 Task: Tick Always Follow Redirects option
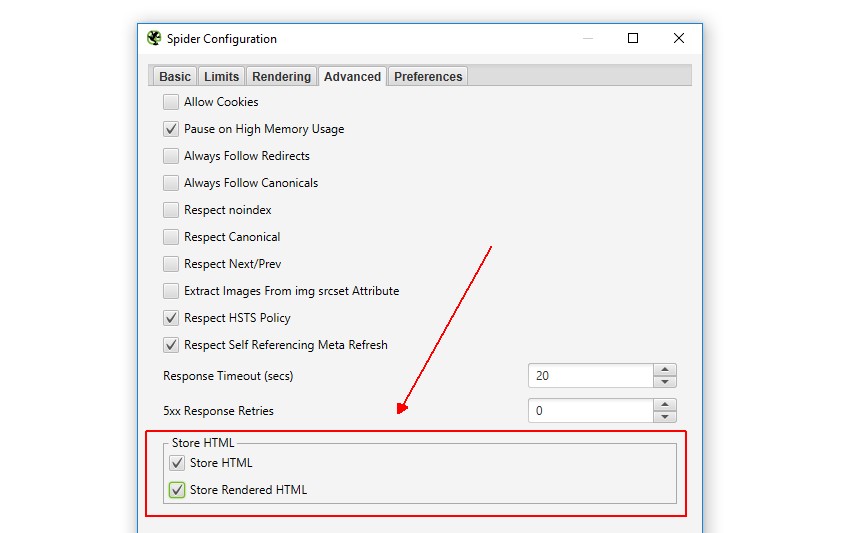coord(171,156)
